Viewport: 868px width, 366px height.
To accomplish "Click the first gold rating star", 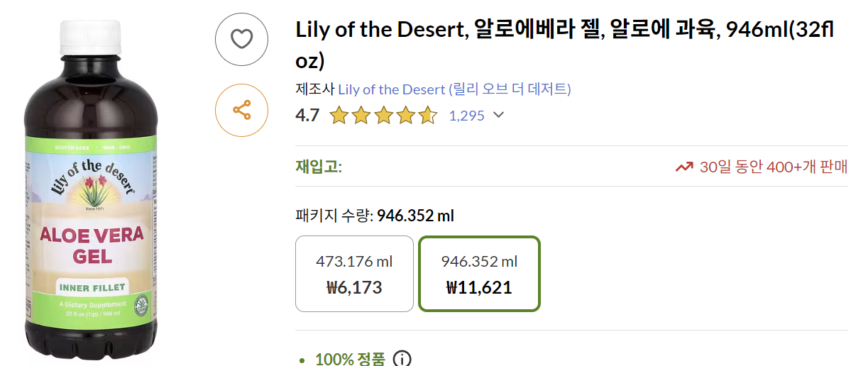I will 339,116.
